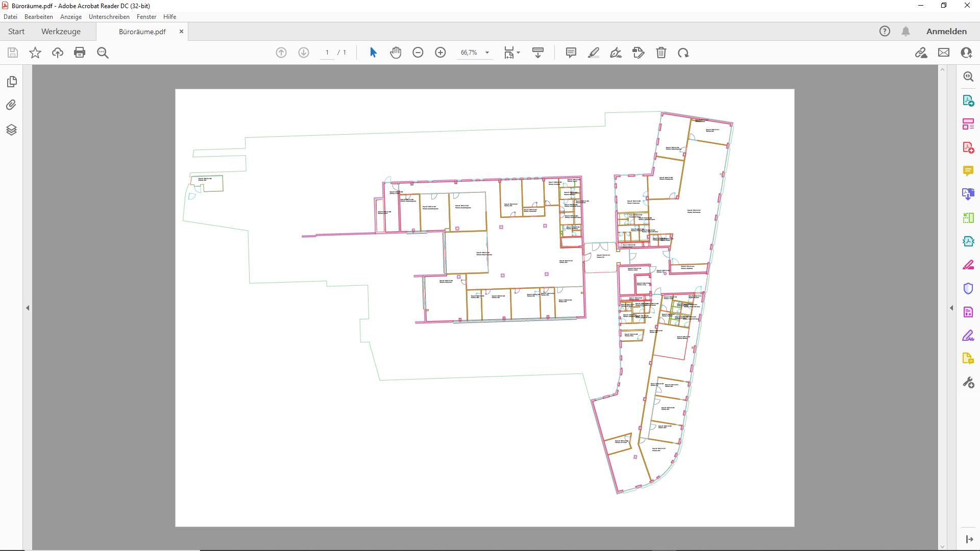Open page thumbnails panel

coord(11,82)
